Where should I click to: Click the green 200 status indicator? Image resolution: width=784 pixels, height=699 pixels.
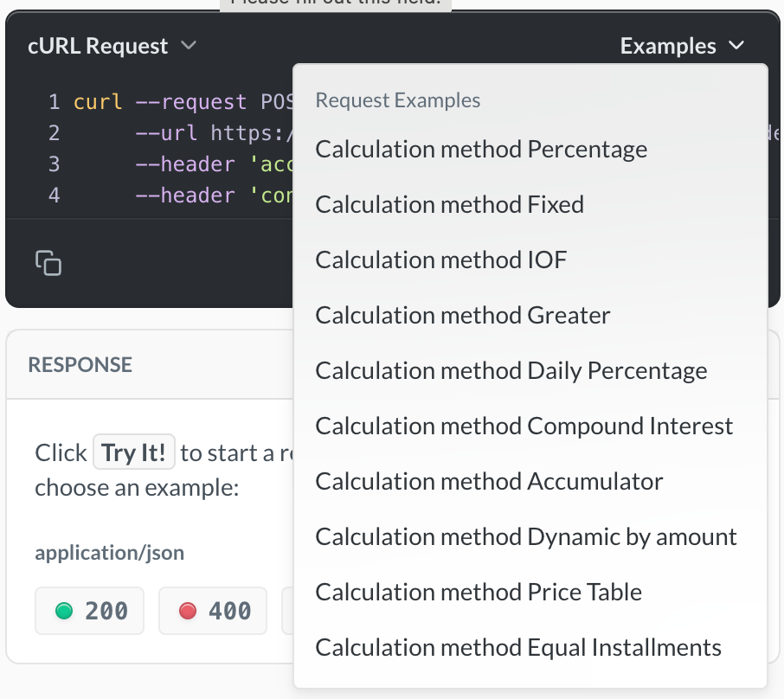tap(89, 611)
